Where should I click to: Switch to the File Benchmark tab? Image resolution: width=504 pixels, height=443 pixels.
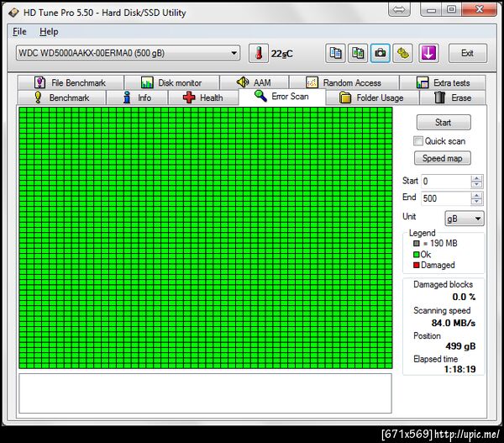pos(71,82)
